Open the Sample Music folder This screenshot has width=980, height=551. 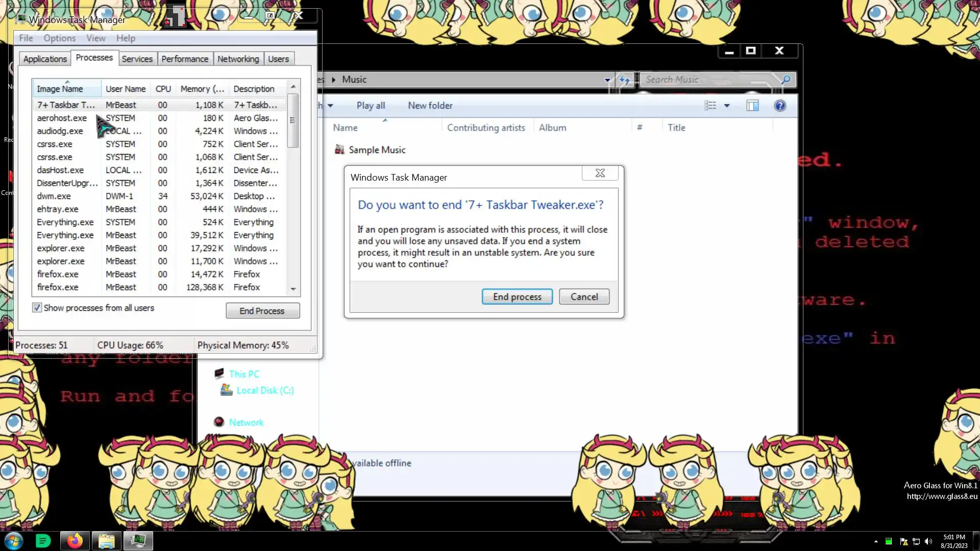click(x=377, y=150)
